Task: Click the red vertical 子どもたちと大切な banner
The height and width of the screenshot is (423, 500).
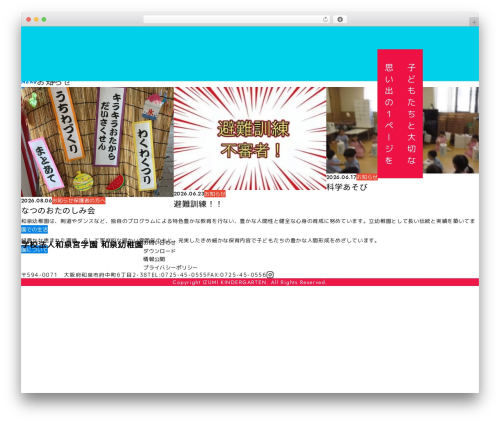Action: point(400,114)
